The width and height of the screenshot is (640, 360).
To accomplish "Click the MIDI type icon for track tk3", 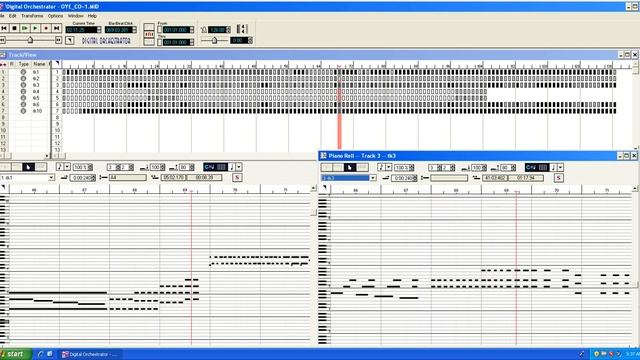I will tap(23, 85).
